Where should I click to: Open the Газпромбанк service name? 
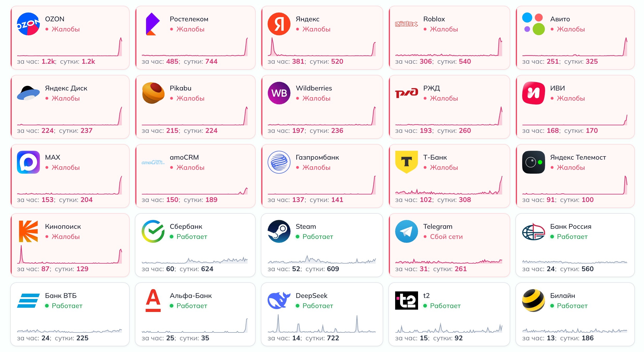point(317,157)
